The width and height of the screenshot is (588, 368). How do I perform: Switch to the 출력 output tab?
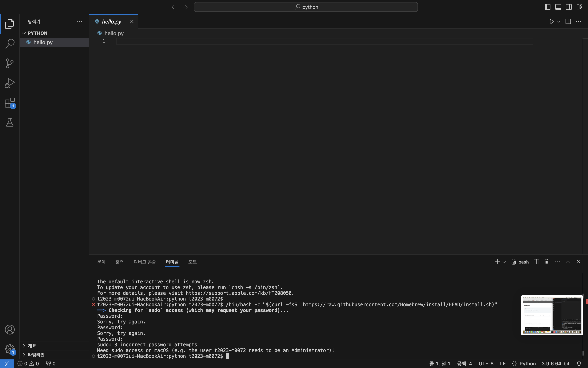pos(120,262)
